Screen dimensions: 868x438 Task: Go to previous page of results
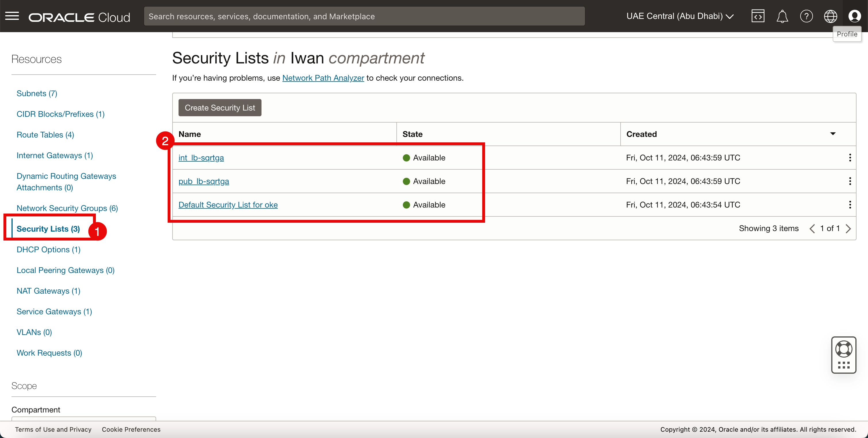[x=812, y=229]
